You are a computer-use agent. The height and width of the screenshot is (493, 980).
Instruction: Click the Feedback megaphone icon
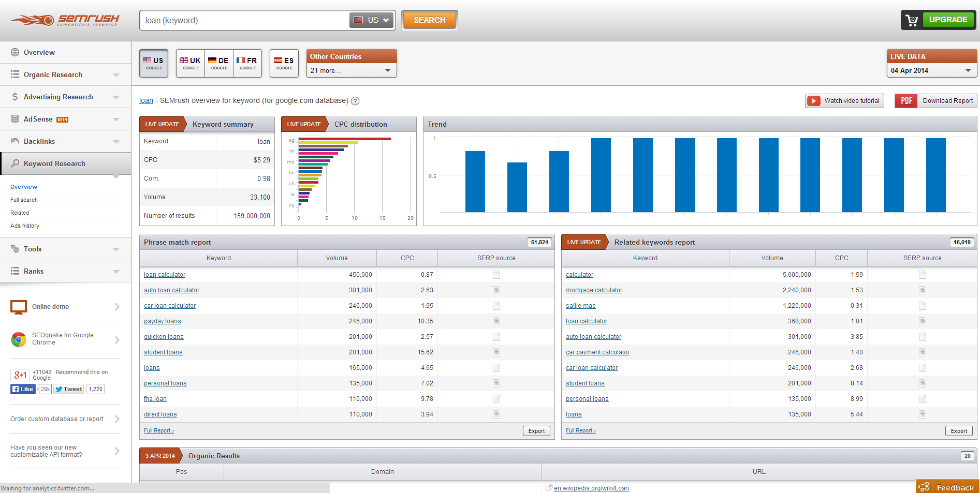[x=924, y=487]
